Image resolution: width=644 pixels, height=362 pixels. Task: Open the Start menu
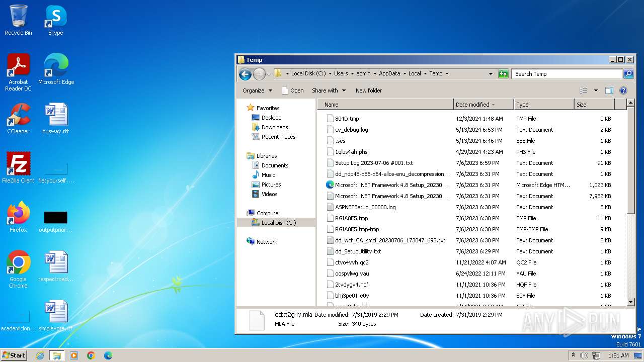pyautogui.click(x=14, y=355)
